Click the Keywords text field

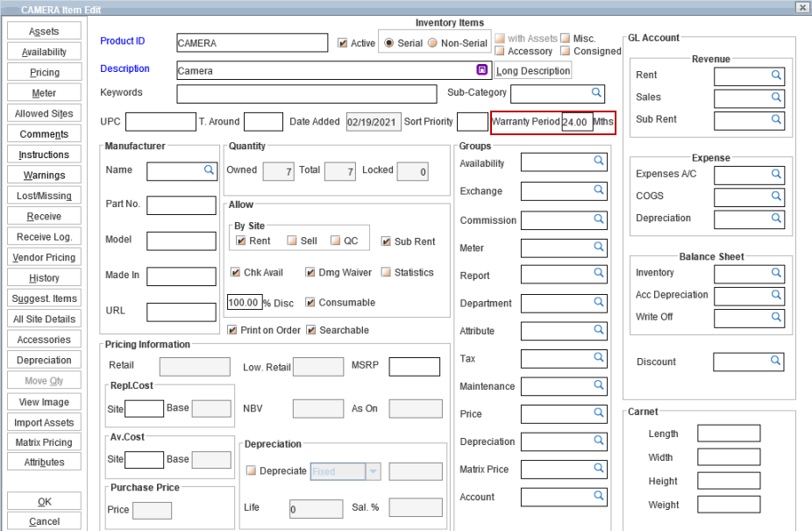[x=306, y=94]
